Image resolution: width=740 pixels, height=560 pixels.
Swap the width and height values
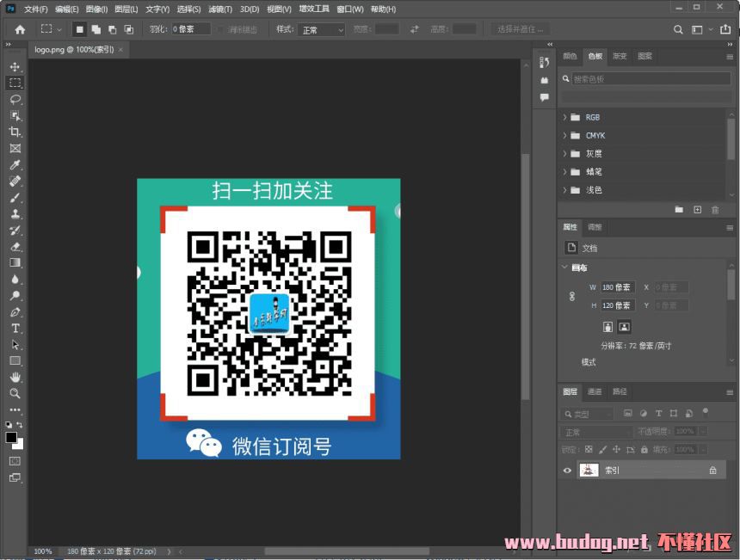(415, 29)
